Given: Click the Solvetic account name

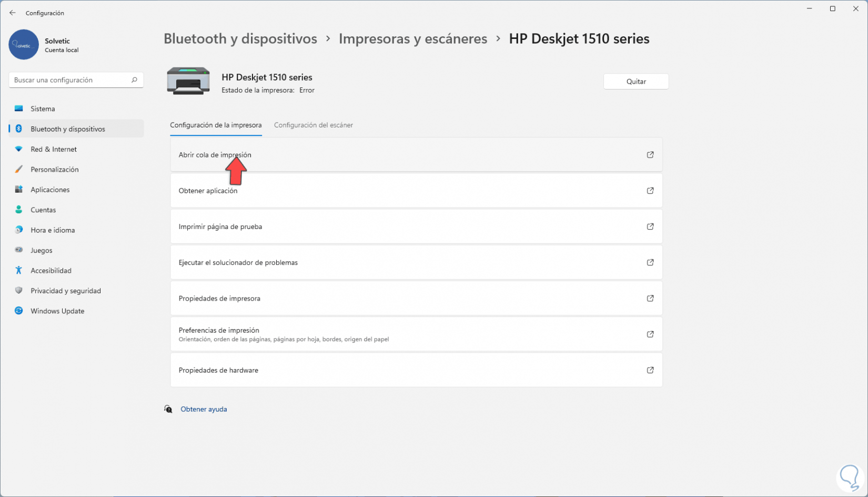Looking at the screenshot, I should click(x=57, y=41).
